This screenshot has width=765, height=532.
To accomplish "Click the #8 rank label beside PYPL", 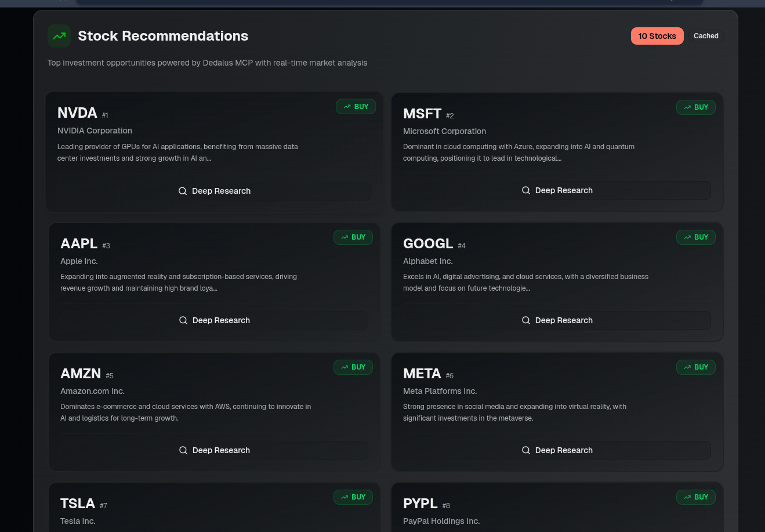I will tap(446, 506).
